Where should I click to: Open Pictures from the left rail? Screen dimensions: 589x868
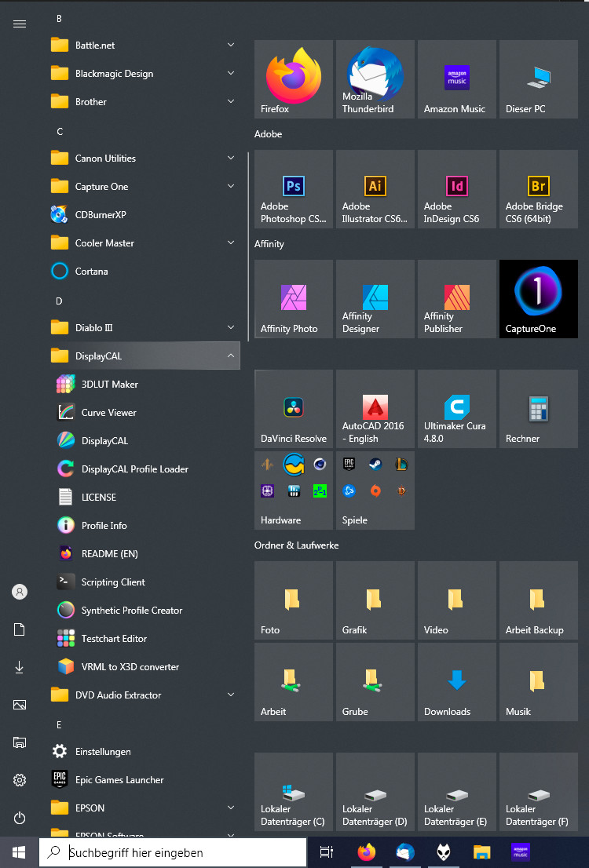pos(20,705)
